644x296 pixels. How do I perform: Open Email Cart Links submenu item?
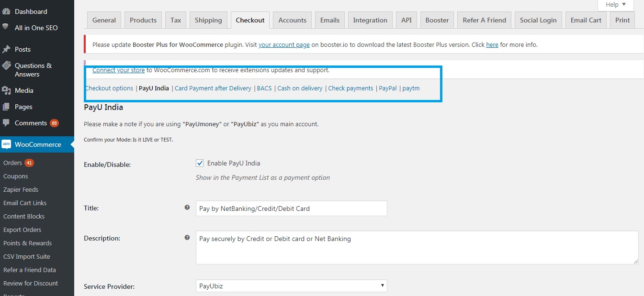pos(25,203)
